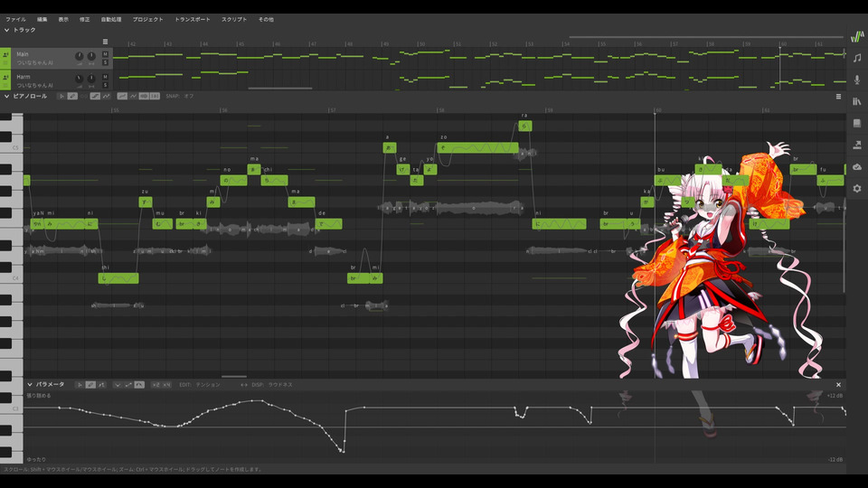Toggle pitch waveform line display button
868x488 pixels.
[133, 97]
